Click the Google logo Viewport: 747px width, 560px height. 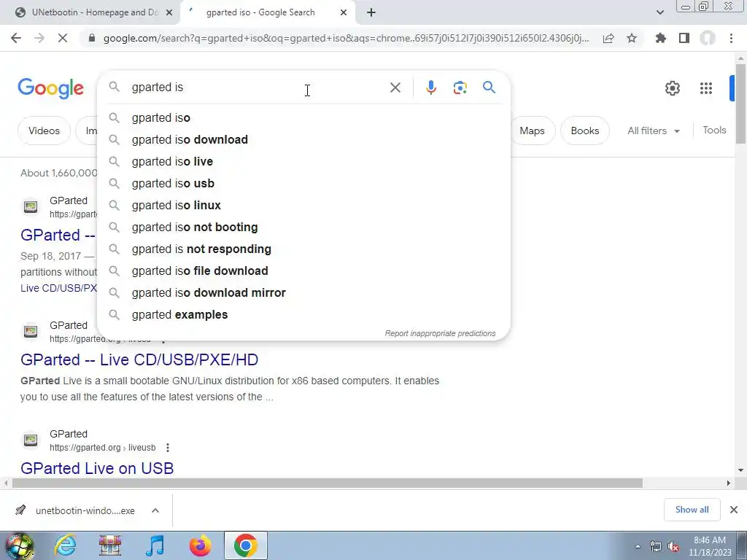(x=51, y=88)
